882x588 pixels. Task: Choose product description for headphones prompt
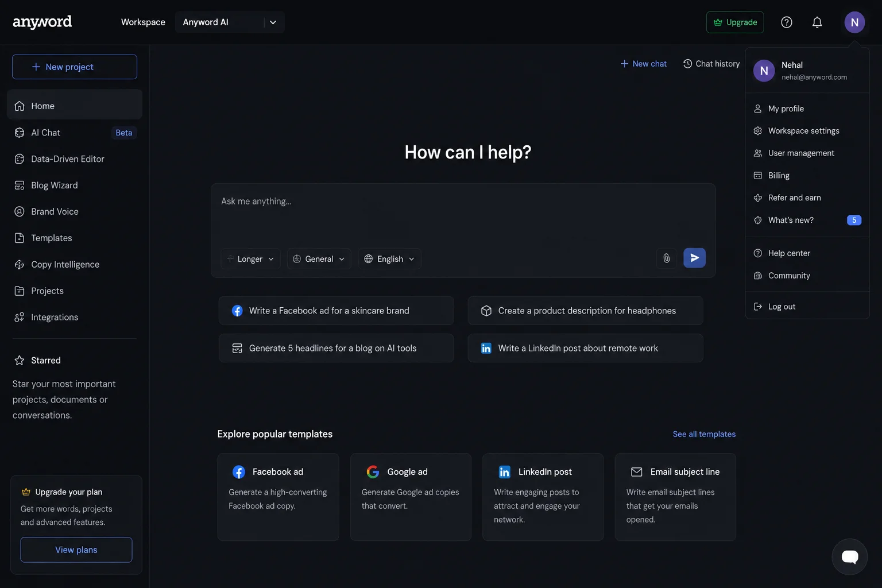coord(586,311)
